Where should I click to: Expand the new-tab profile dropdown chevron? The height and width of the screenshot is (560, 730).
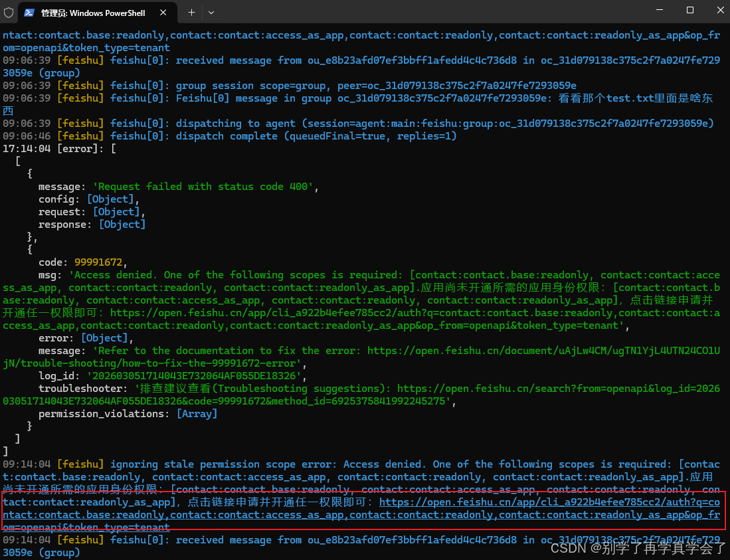[x=211, y=13]
